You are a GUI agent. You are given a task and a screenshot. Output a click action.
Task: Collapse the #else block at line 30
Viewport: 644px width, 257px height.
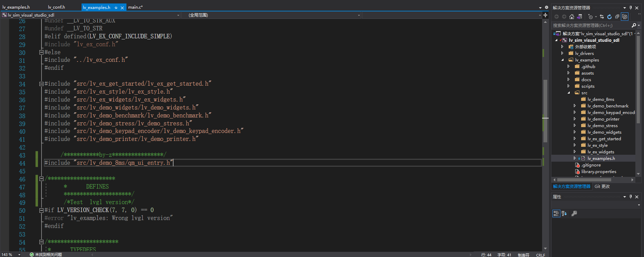pyautogui.click(x=41, y=53)
